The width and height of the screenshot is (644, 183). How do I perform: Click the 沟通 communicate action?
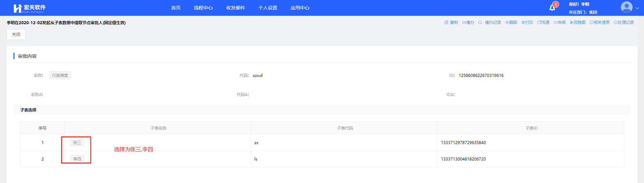coord(543,22)
